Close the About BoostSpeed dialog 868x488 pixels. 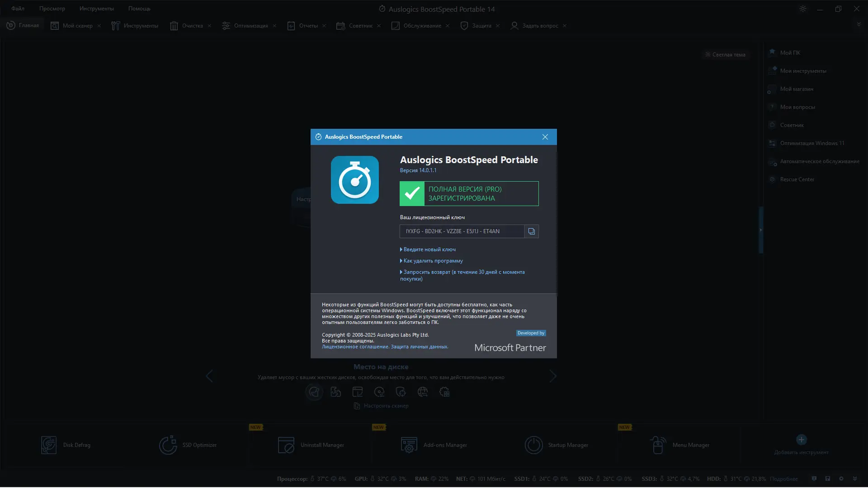545,137
